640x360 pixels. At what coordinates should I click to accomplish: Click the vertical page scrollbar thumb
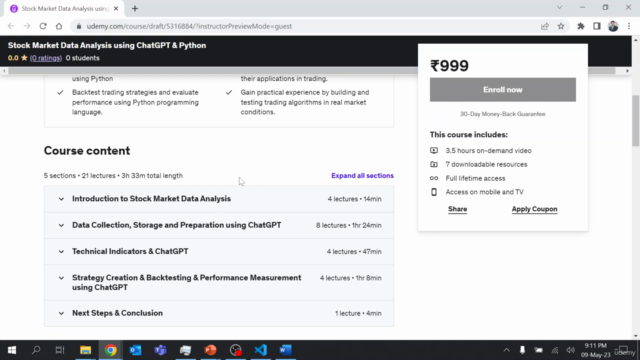pyautogui.click(x=636, y=120)
